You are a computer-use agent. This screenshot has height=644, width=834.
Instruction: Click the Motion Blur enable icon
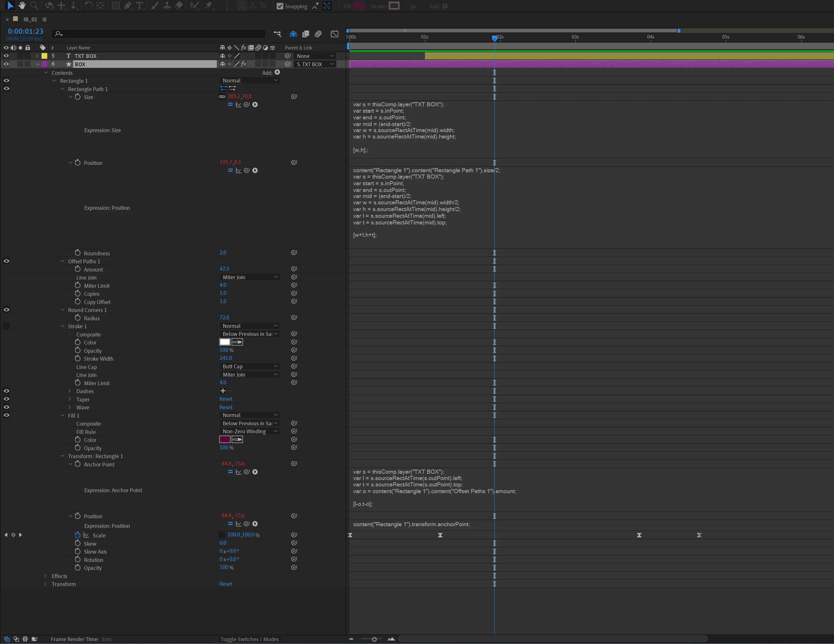(x=318, y=34)
